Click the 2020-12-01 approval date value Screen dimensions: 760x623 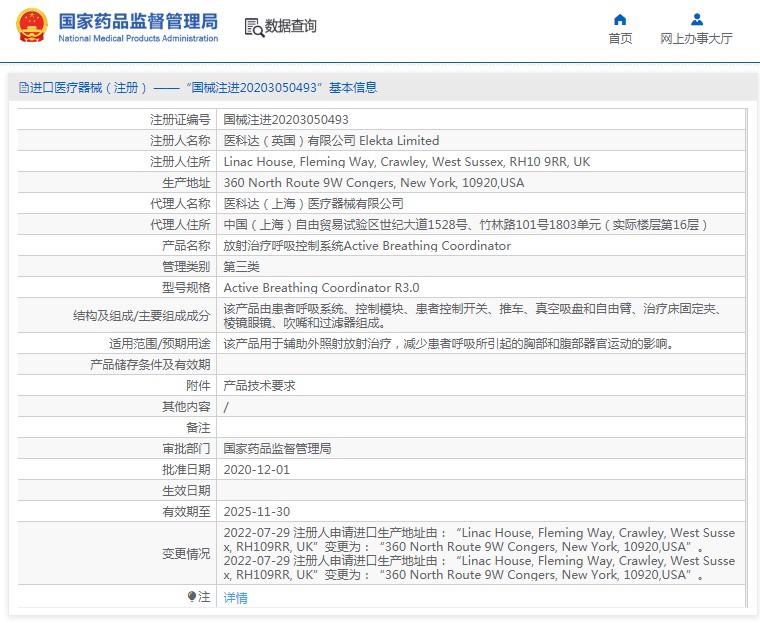click(256, 469)
